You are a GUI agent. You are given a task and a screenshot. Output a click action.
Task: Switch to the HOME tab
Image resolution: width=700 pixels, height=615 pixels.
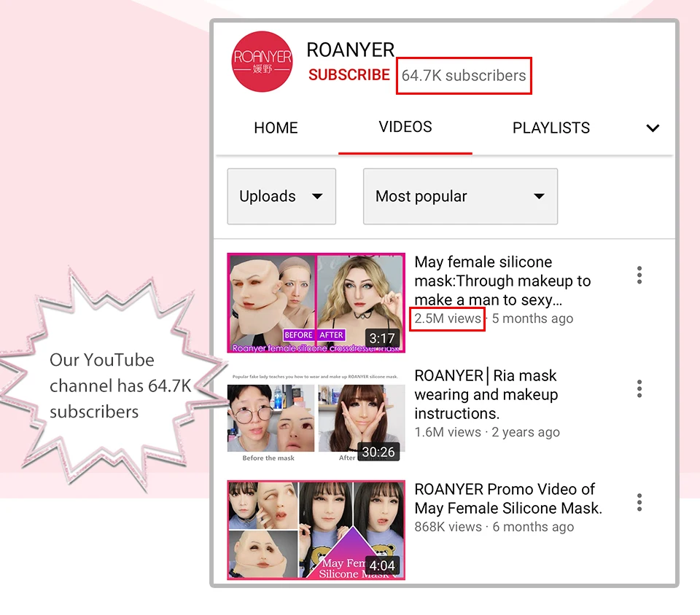[x=276, y=128]
